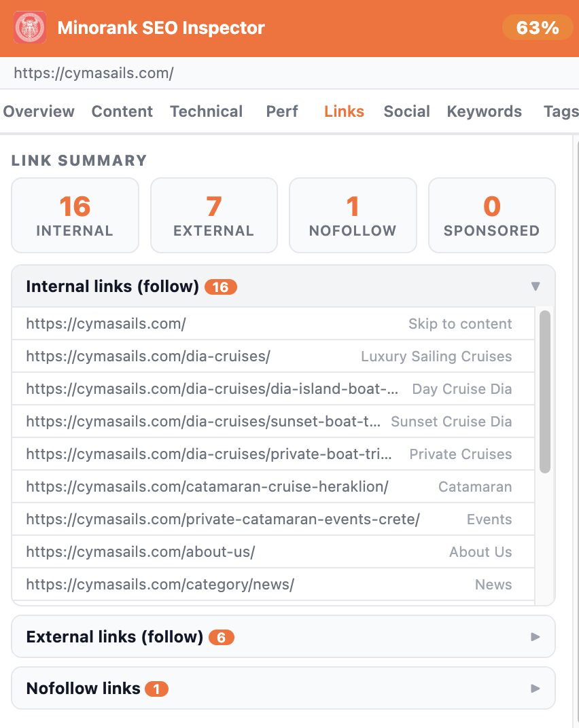Collapse the Internal links (follow) section
Screen dimensions: 579x728
pos(283,287)
